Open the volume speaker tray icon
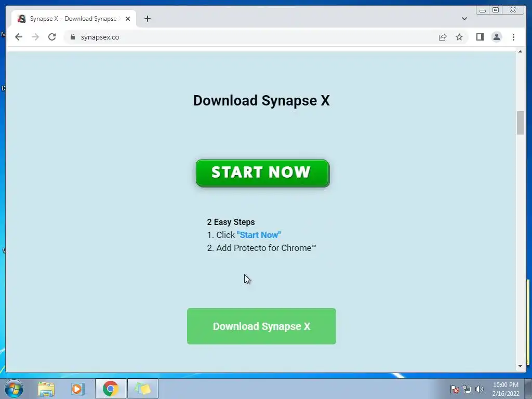 [x=479, y=389]
